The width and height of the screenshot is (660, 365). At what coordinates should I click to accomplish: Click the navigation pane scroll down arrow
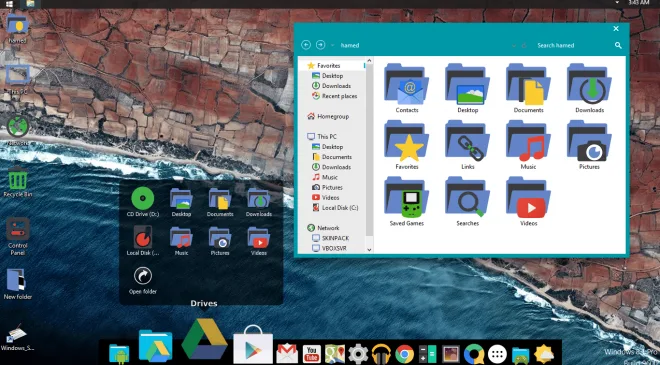click(x=369, y=250)
